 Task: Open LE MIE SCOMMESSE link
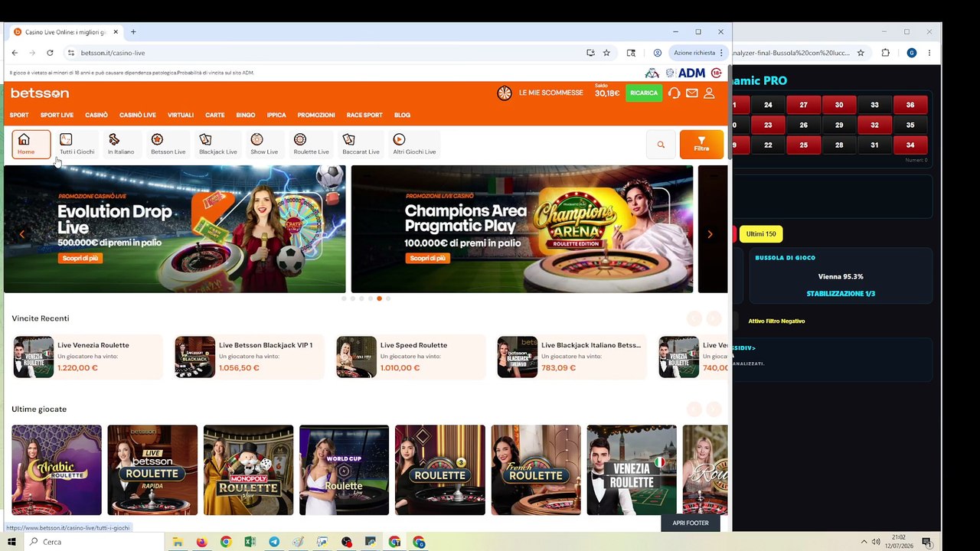pyautogui.click(x=550, y=93)
